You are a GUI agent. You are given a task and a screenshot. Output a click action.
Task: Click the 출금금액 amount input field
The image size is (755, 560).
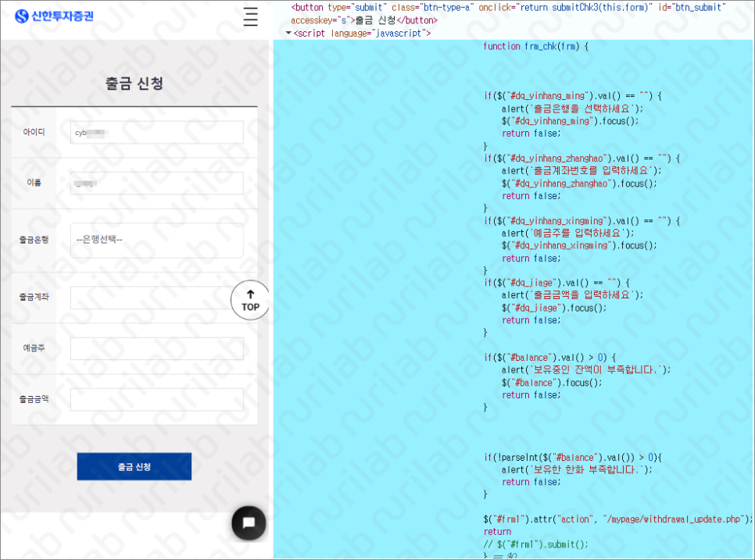click(157, 400)
